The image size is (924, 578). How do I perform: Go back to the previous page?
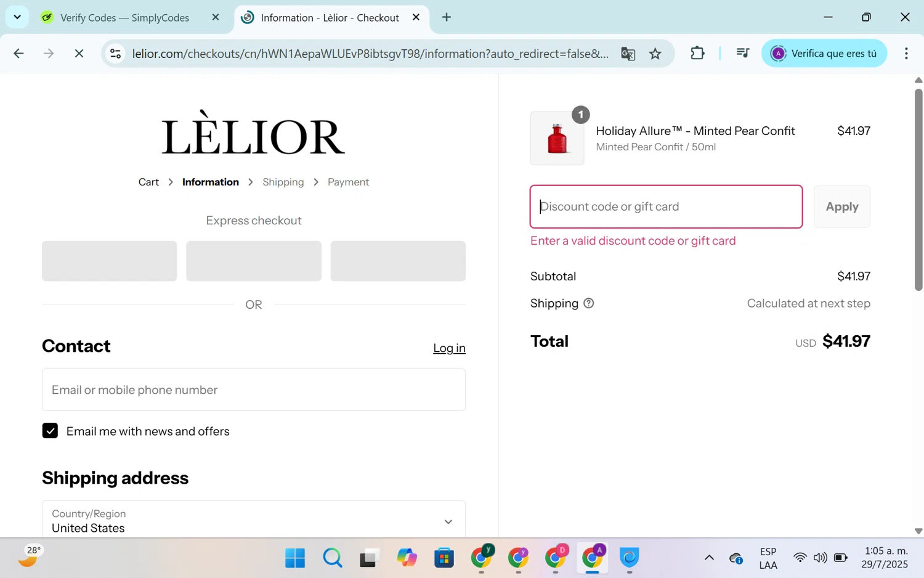click(18, 54)
